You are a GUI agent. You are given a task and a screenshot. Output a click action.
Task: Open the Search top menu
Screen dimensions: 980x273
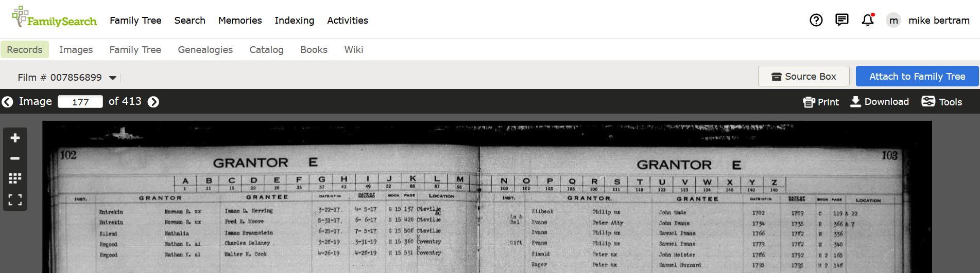pyautogui.click(x=190, y=21)
